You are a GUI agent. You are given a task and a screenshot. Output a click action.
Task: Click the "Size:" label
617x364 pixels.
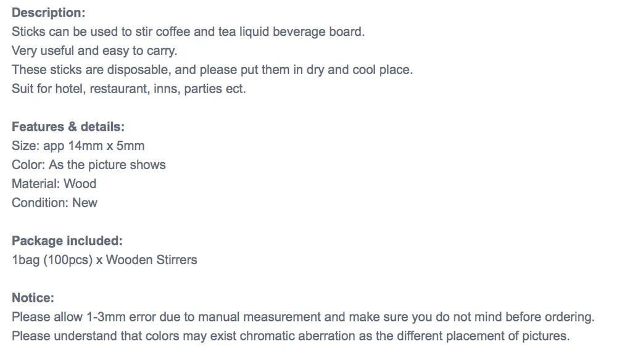pyautogui.click(x=25, y=146)
